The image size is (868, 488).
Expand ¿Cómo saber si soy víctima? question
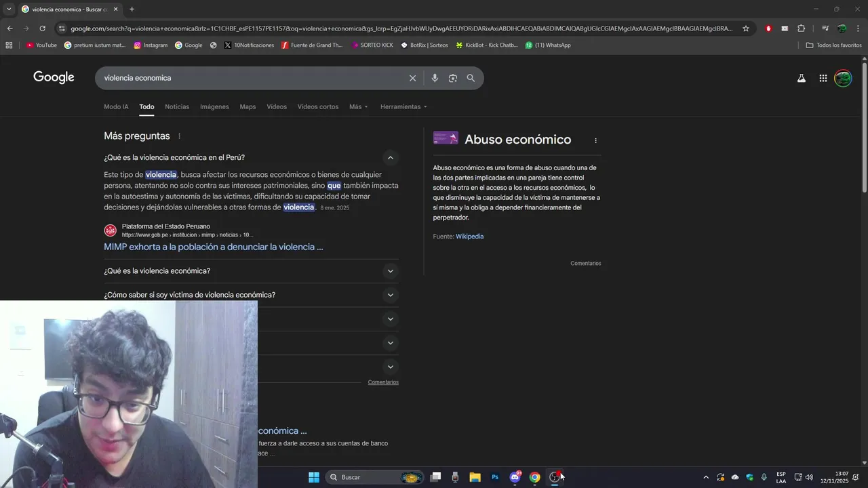[390, 295]
